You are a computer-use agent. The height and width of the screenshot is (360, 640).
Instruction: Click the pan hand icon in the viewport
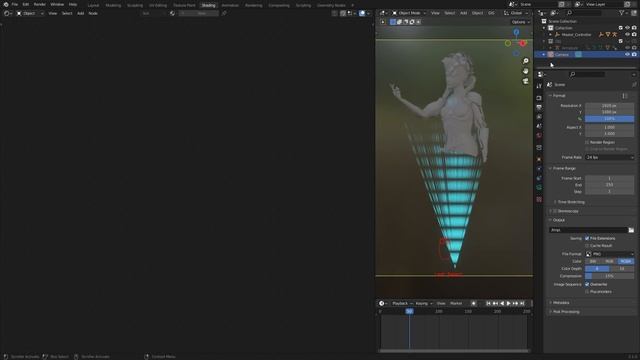pos(526,71)
